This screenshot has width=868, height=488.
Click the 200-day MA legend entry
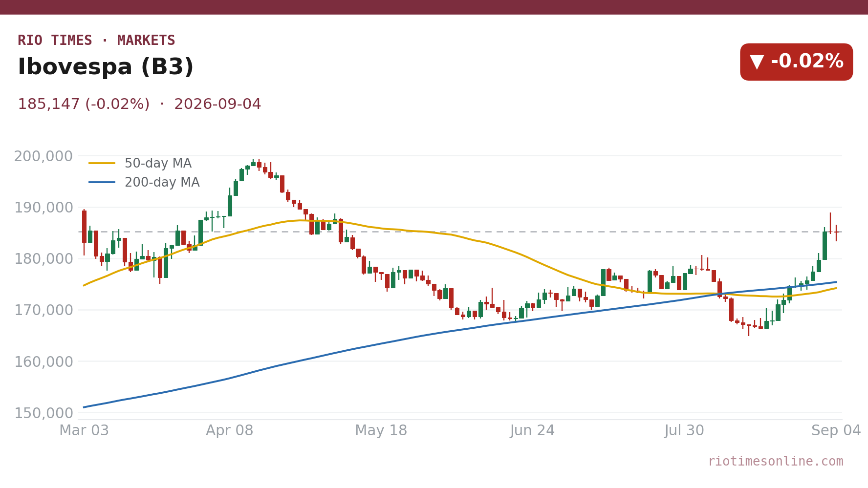tap(144, 182)
